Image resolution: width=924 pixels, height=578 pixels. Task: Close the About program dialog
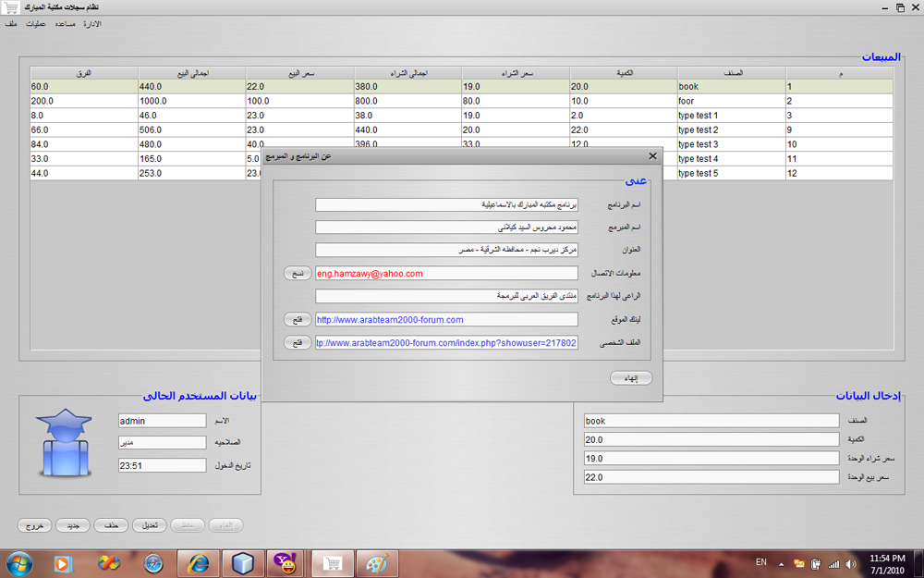(652, 155)
